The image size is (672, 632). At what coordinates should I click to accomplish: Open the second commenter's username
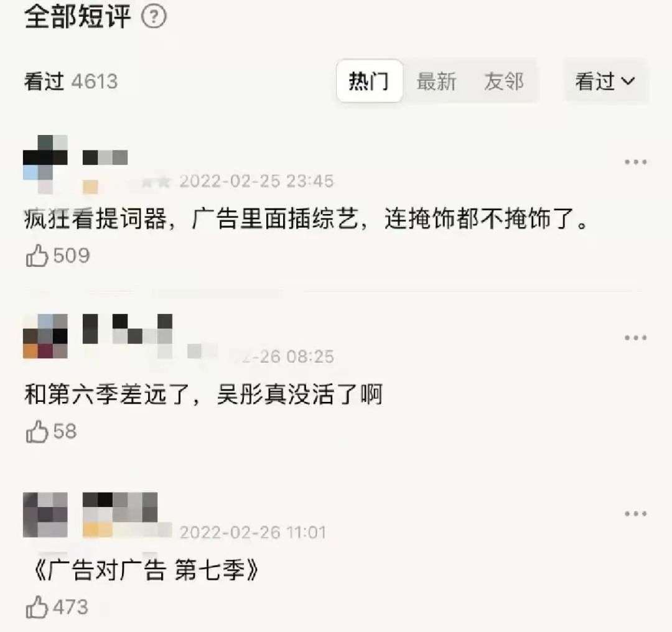point(128,328)
